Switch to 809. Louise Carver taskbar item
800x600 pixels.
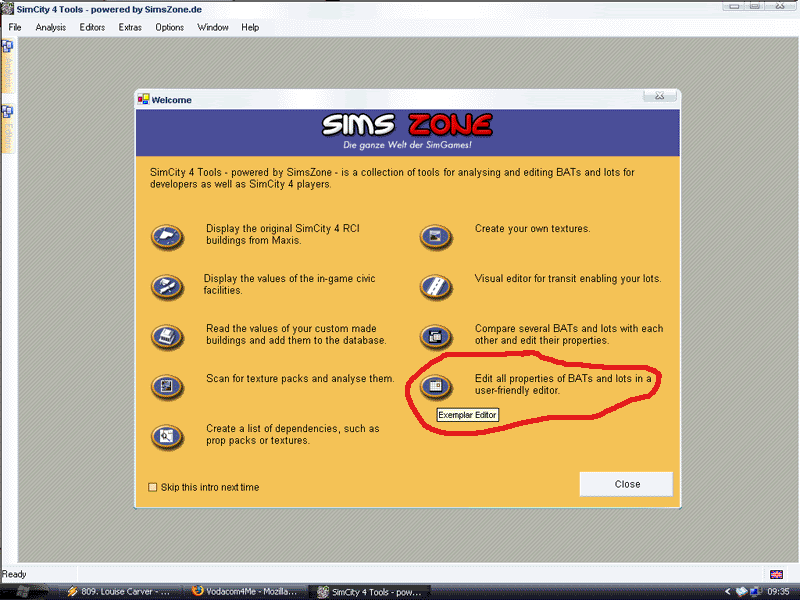121,592
